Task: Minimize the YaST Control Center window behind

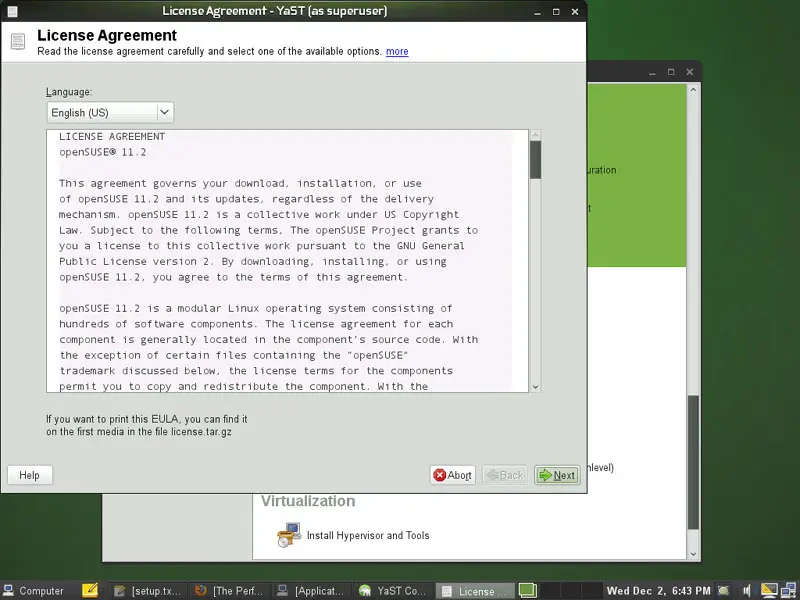Action: (x=652, y=72)
